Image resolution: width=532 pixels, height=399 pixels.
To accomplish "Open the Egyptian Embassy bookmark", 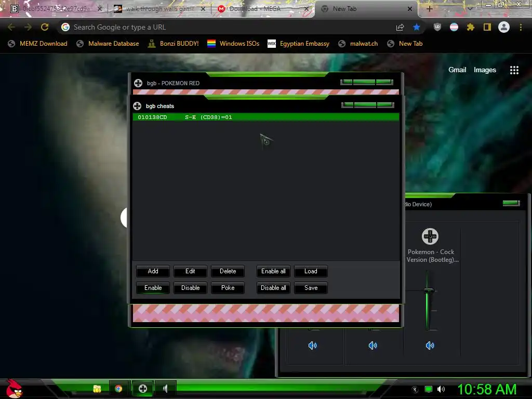I will coord(298,44).
